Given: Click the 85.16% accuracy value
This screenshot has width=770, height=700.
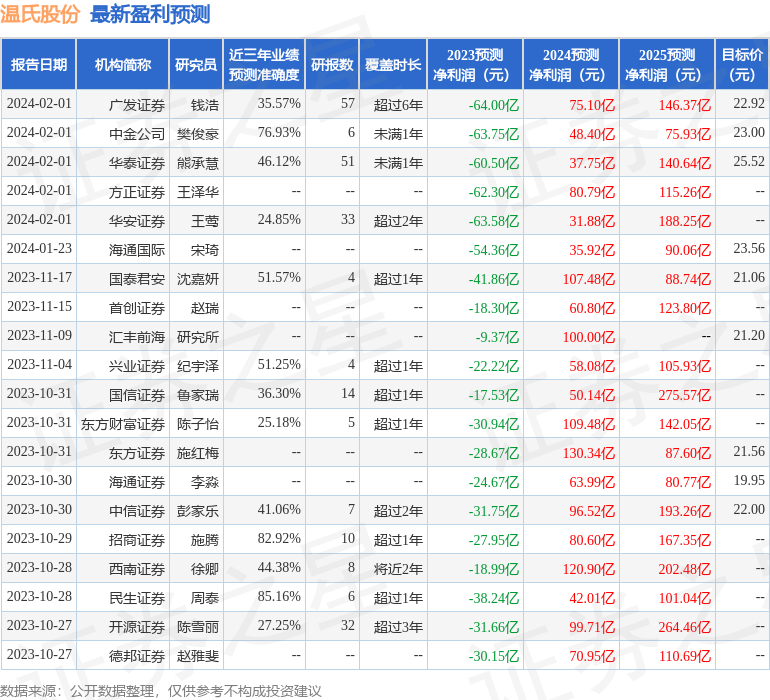Looking at the screenshot, I should (279, 596).
